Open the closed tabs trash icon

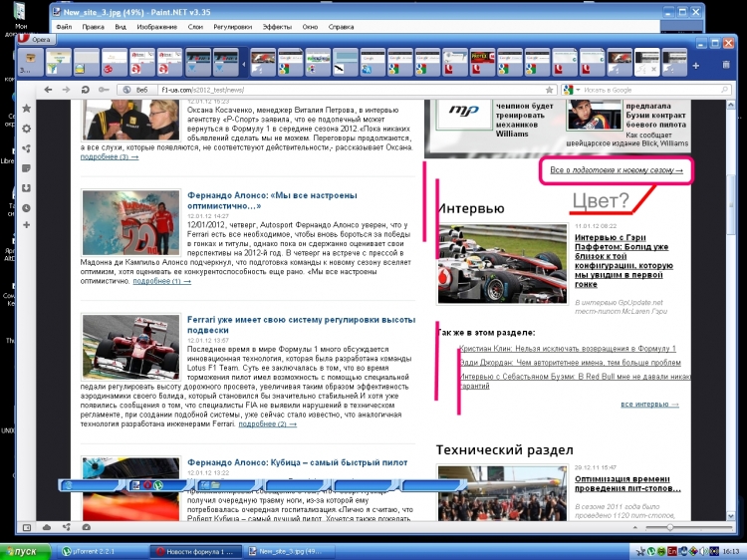[x=726, y=65]
